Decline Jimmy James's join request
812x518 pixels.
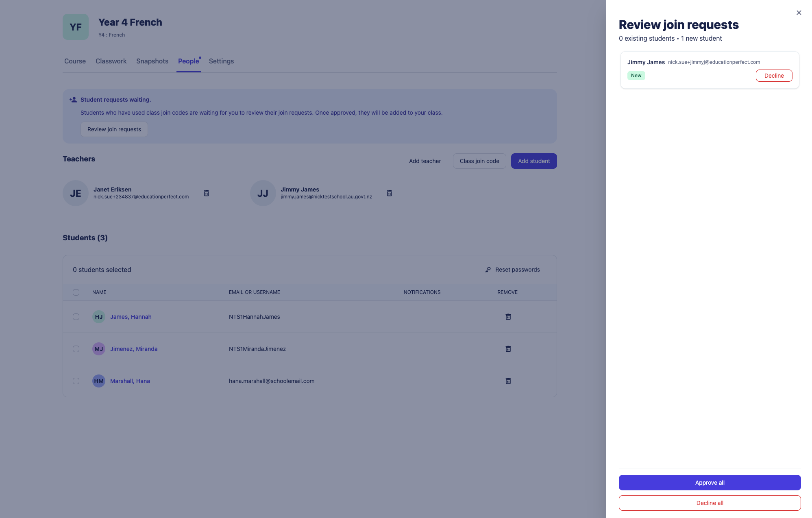(774, 76)
